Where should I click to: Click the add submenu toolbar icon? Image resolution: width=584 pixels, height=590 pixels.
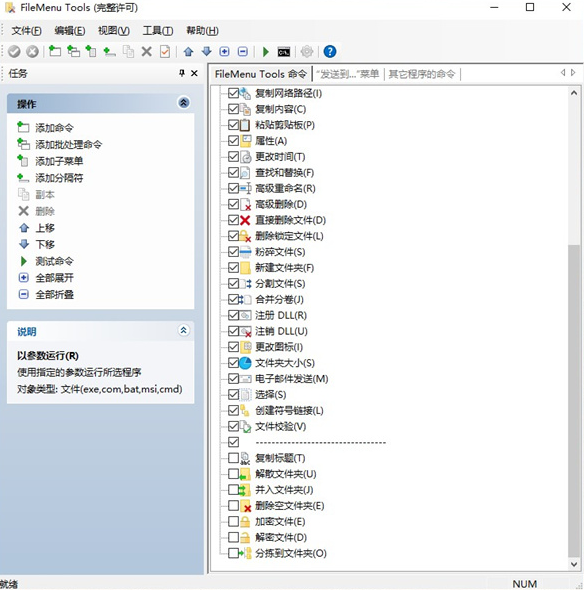tap(91, 51)
